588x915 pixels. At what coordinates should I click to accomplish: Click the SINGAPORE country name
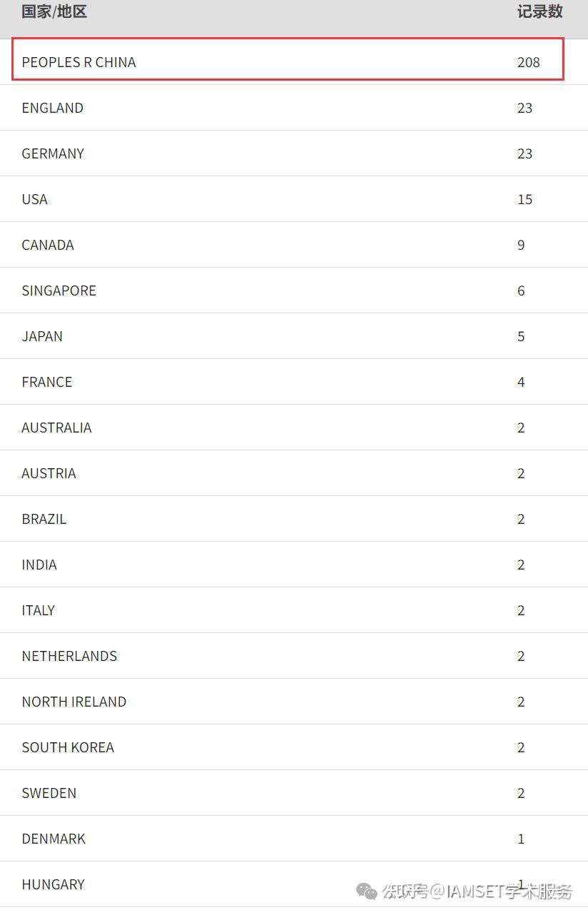point(59,290)
